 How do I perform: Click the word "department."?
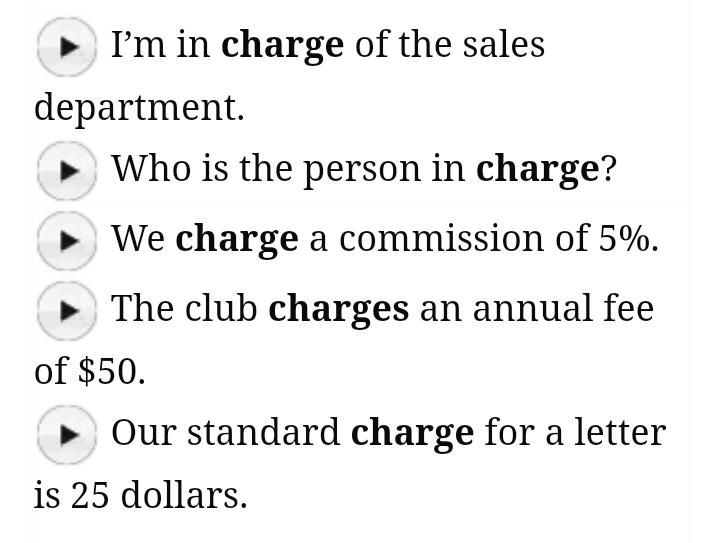tap(139, 108)
